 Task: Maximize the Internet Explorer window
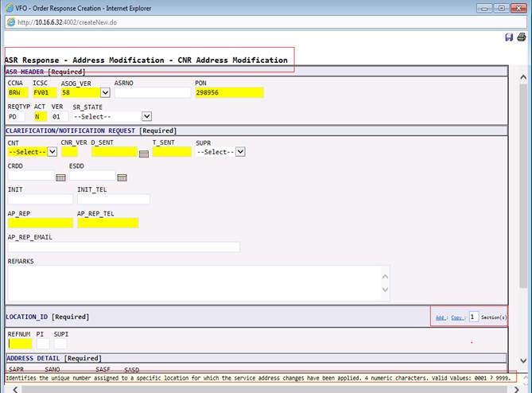tap(501, 8)
